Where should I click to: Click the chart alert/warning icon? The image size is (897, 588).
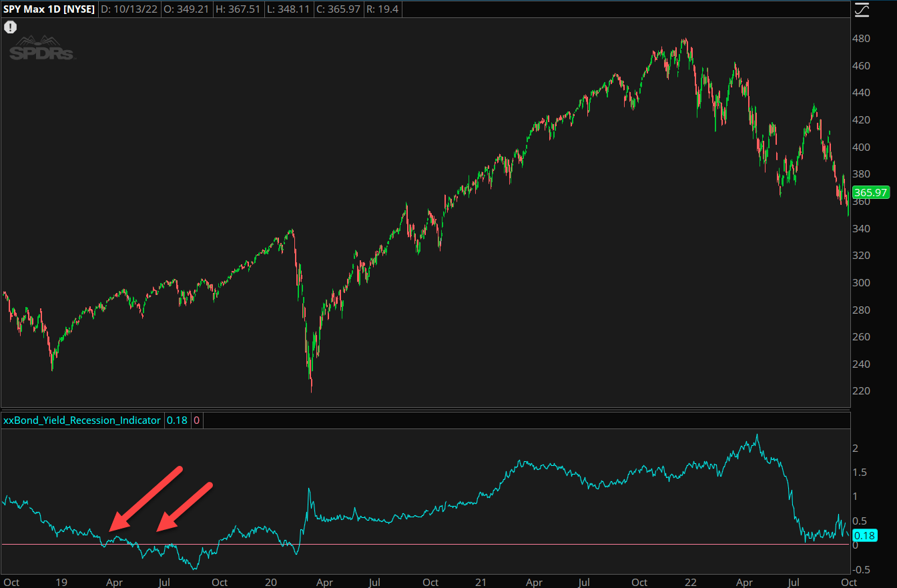click(10, 27)
